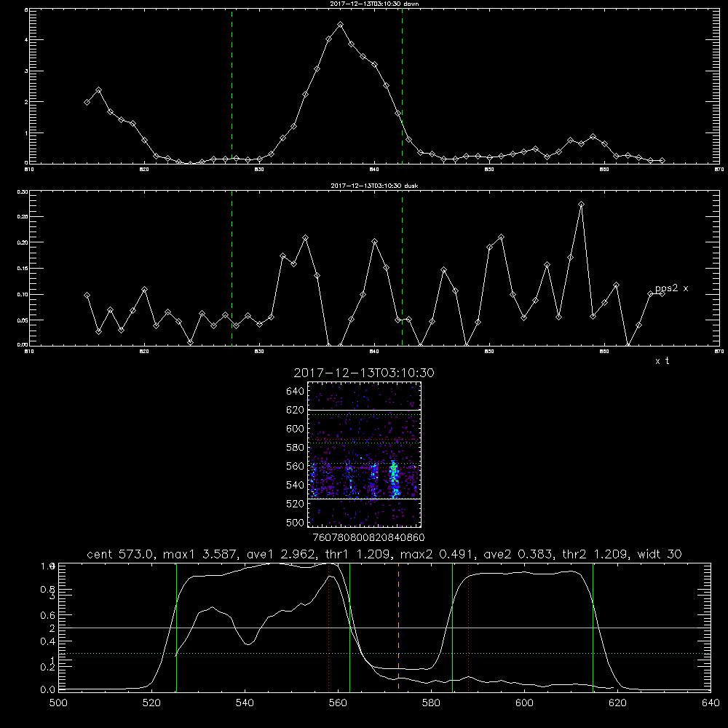The width and height of the screenshot is (728, 728).
Task: Click the 'x t' label below the dusk plot
Action: [662, 361]
